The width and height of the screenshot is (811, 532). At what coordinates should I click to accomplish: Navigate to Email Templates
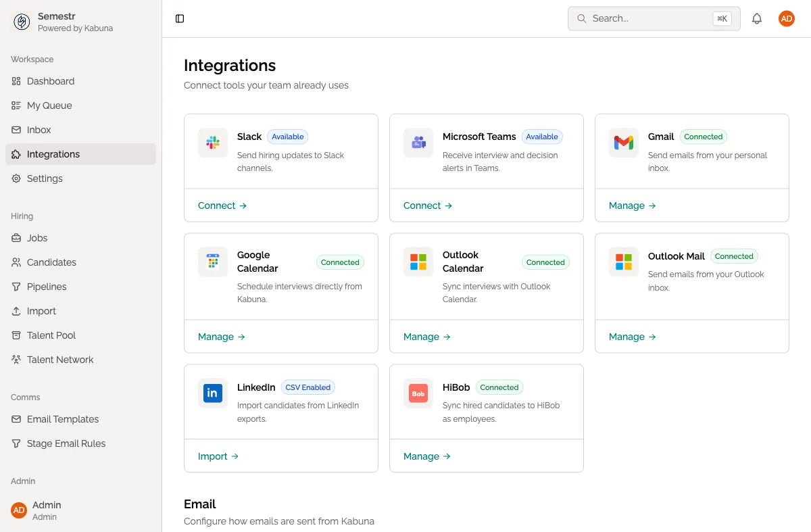pyautogui.click(x=62, y=419)
